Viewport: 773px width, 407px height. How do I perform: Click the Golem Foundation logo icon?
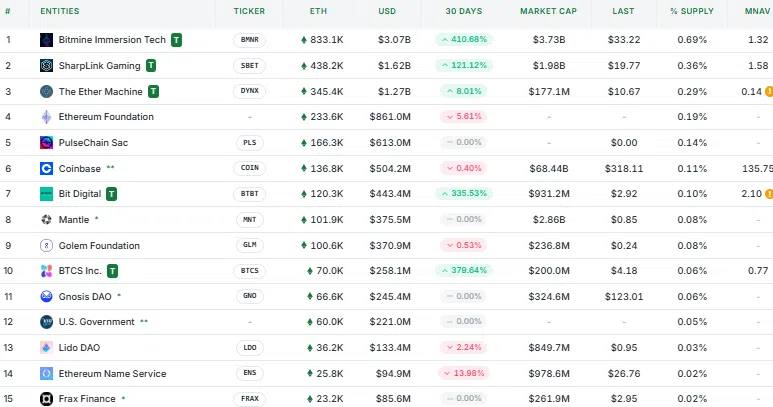[46, 245]
